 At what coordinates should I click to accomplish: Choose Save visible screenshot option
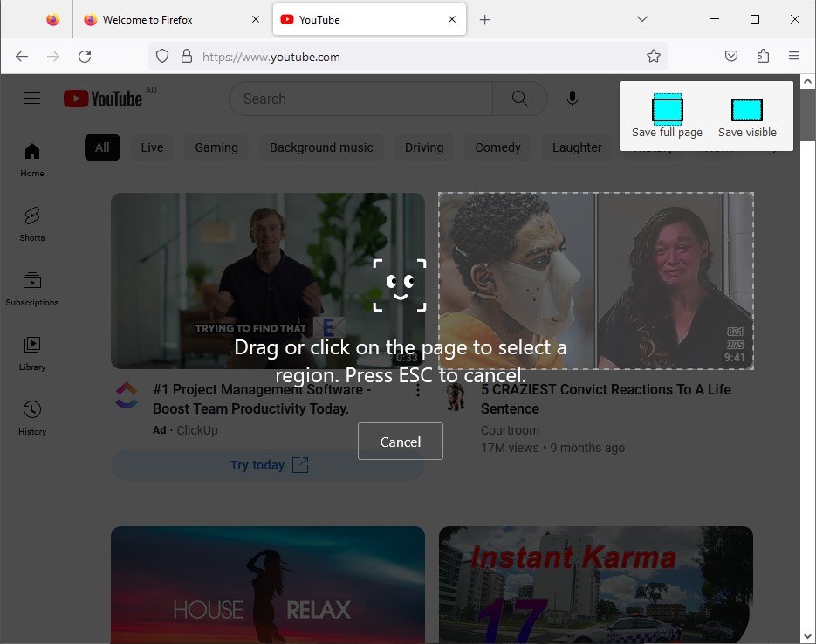tap(747, 116)
